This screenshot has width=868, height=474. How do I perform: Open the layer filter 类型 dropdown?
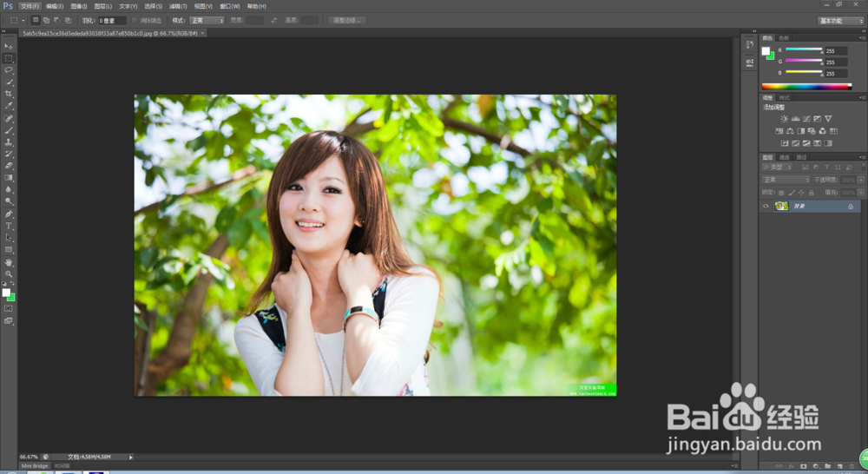pyautogui.click(x=778, y=168)
